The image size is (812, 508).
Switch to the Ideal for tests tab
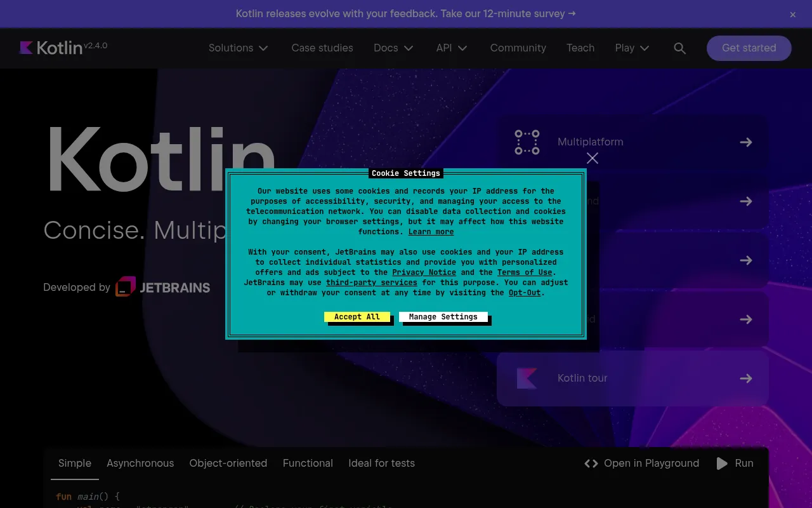[381, 464]
